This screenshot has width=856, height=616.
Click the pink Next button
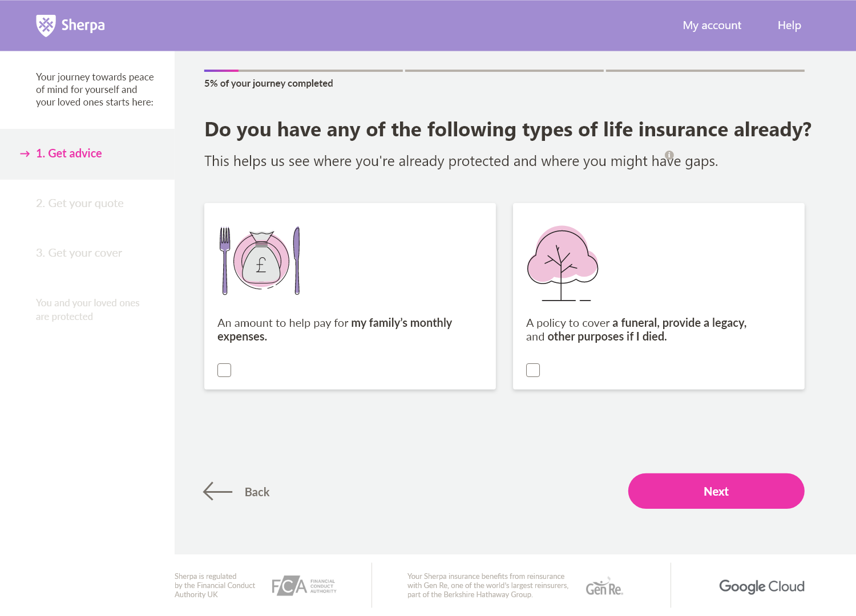716,491
